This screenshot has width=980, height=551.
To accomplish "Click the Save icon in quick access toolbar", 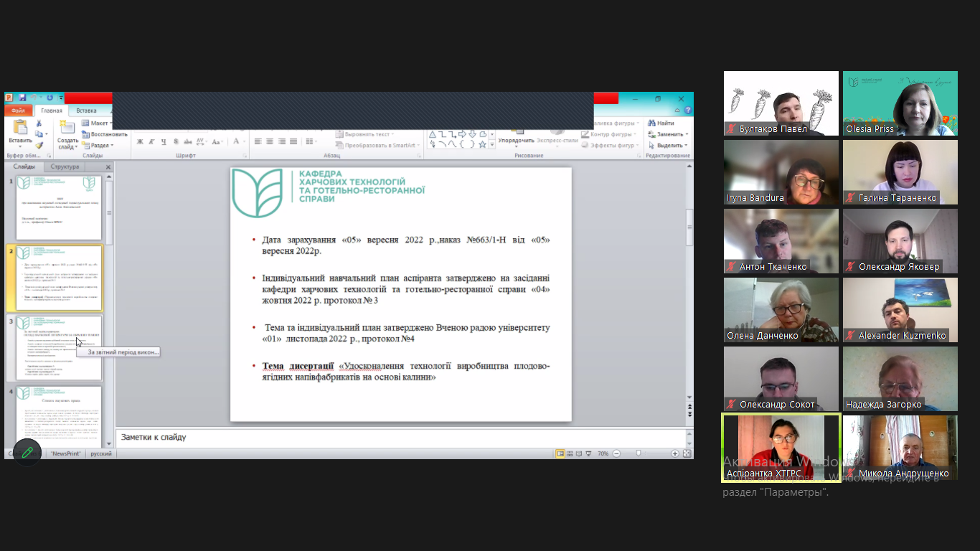I will [23, 98].
